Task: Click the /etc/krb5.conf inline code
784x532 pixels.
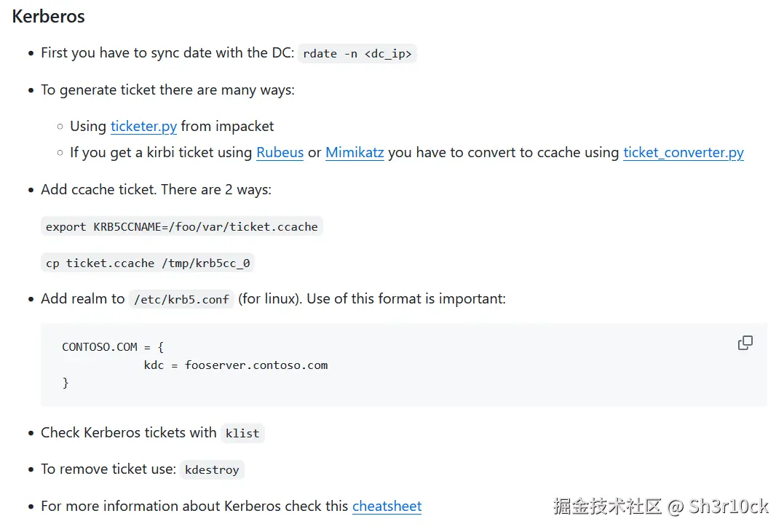Action: 181,299
